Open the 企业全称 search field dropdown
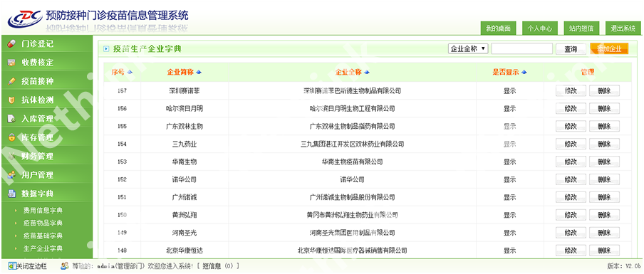 [468, 49]
